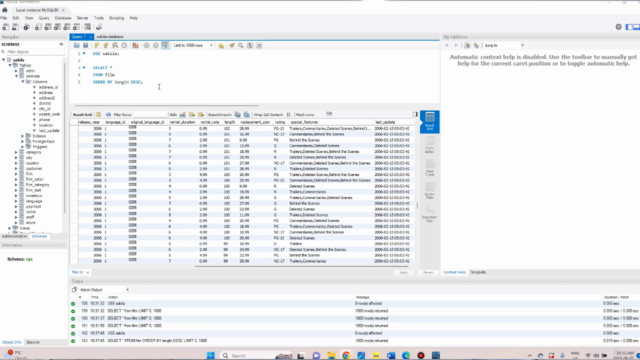Viewport: 640px width, 360px height.
Task: Select the payment table in tree
Action: pyautogui.click(x=33, y=207)
